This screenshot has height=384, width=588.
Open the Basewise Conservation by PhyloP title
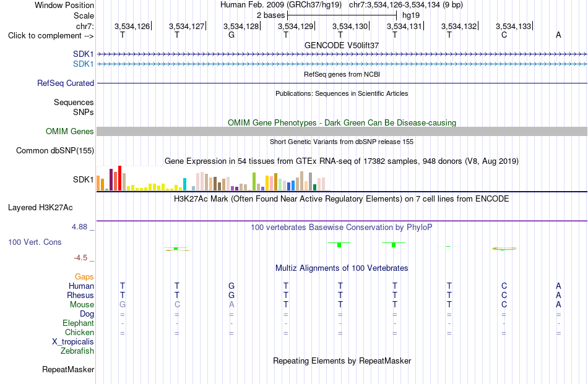click(x=342, y=228)
